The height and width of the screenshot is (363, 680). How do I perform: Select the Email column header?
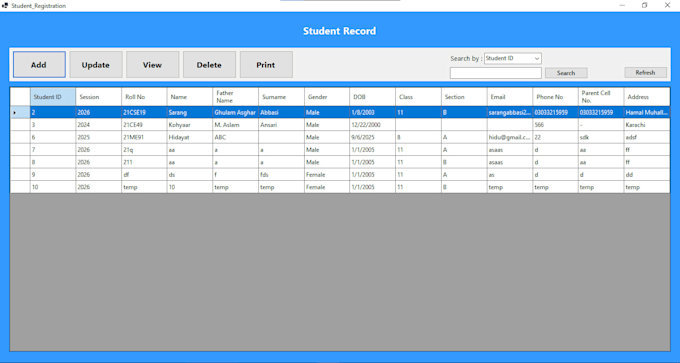point(510,97)
